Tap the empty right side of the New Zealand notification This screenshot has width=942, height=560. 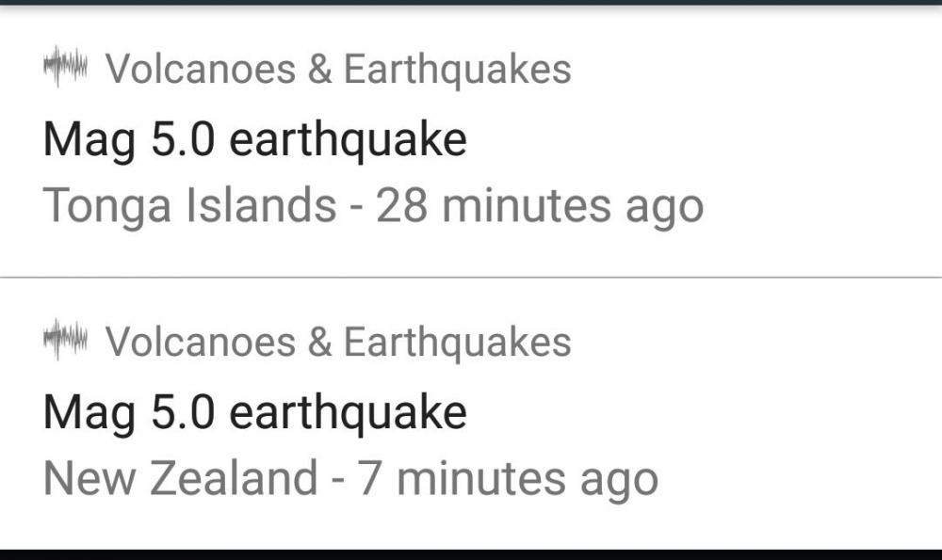(820, 414)
